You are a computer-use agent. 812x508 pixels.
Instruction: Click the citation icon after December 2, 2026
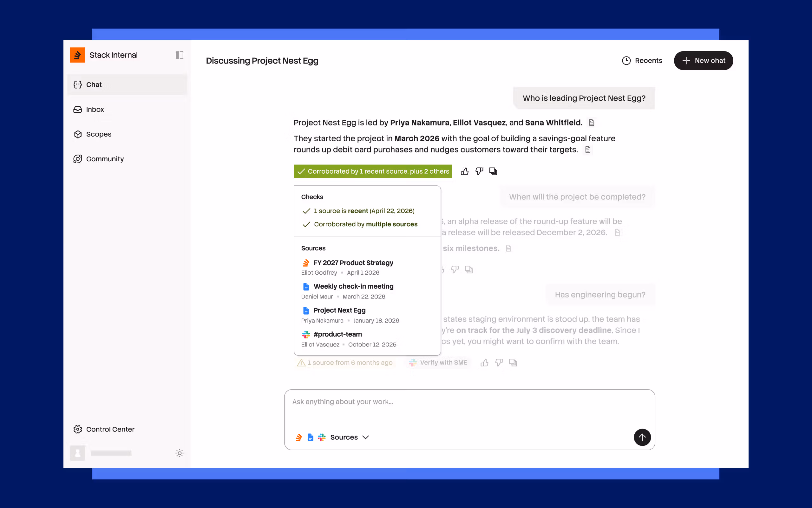(617, 232)
